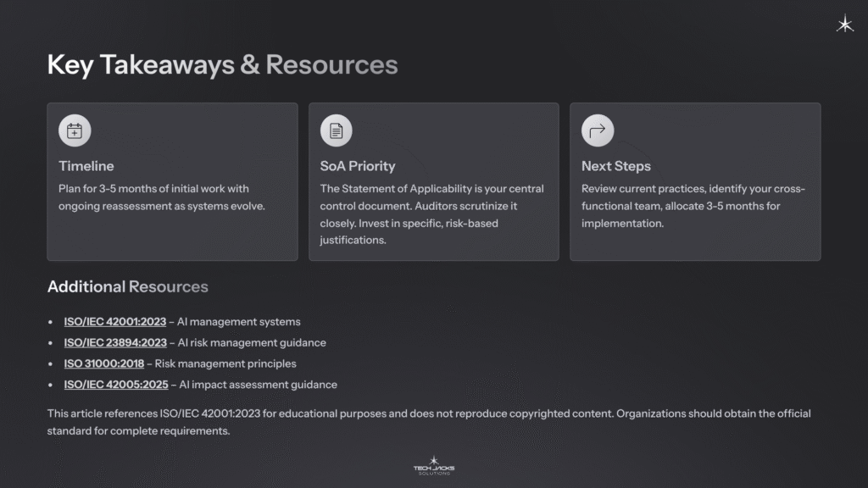Select the redirect arrow icon above Next Steps
Viewport: 868px width, 488px height.
(x=598, y=130)
